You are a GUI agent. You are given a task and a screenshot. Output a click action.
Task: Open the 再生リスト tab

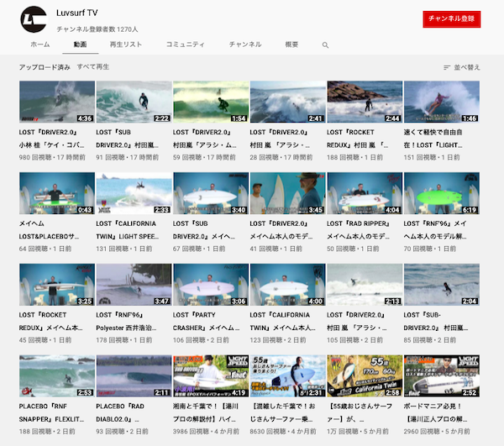pos(126,45)
